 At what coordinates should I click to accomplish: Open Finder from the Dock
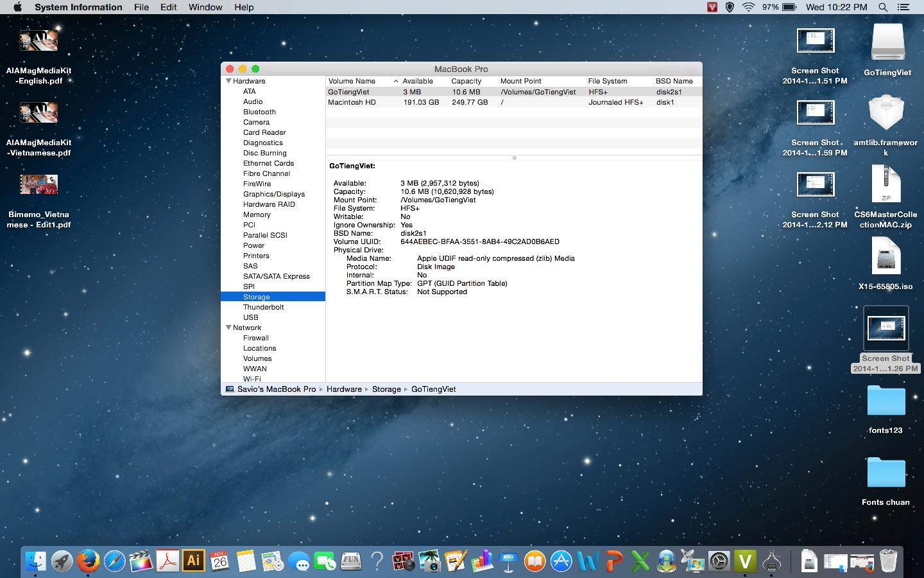click(35, 561)
